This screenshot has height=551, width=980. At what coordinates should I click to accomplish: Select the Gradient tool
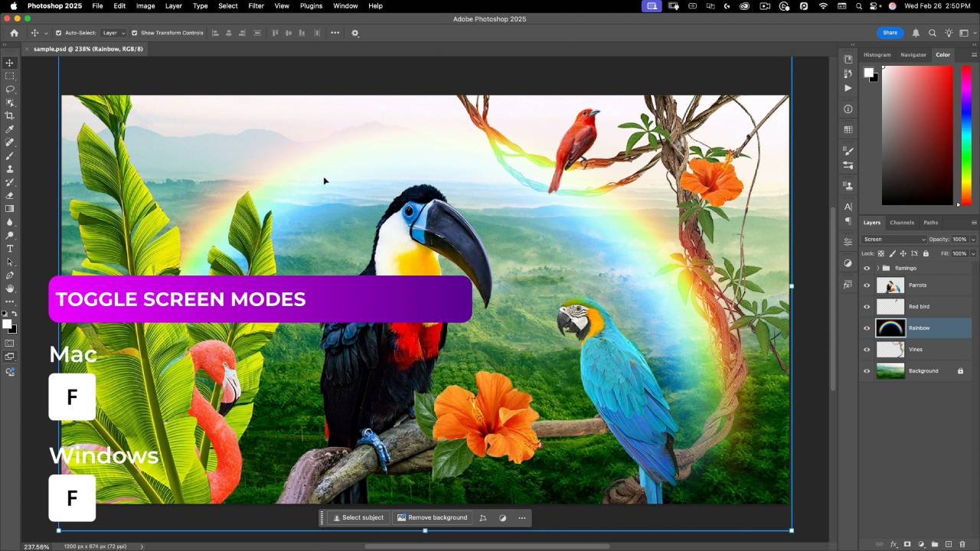[10, 208]
